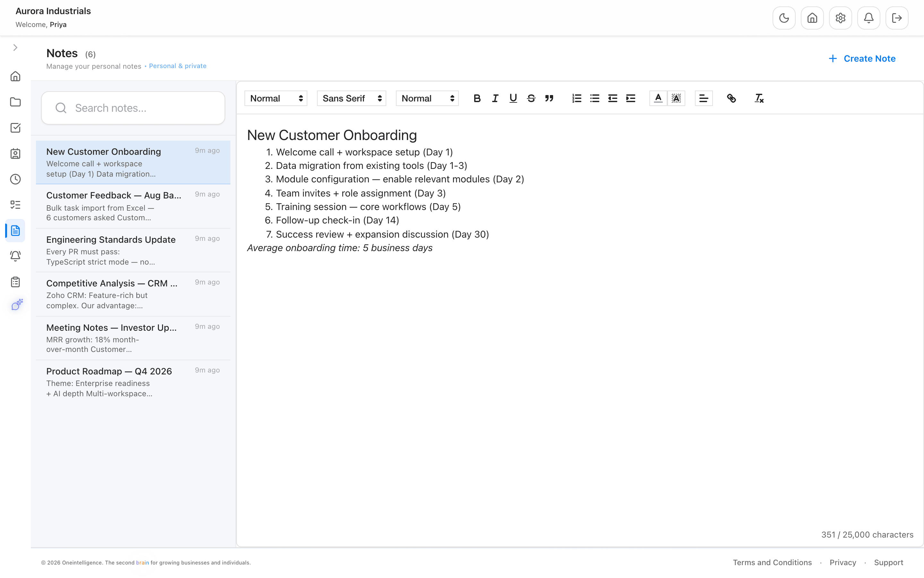924x578 pixels.
Task: Open settings via the gear icon
Action: pyautogui.click(x=840, y=18)
